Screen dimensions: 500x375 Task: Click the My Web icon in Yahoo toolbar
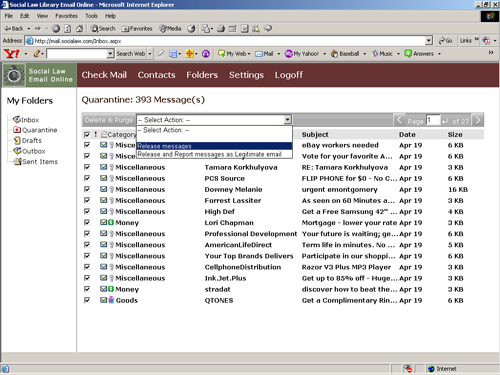click(x=222, y=53)
